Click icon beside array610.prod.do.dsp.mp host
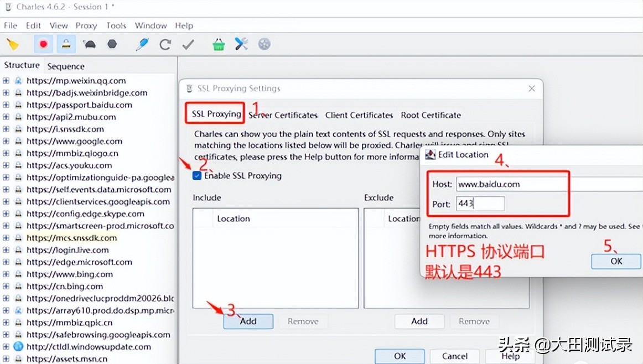Viewport: 643px width, 364px height. 18,310
